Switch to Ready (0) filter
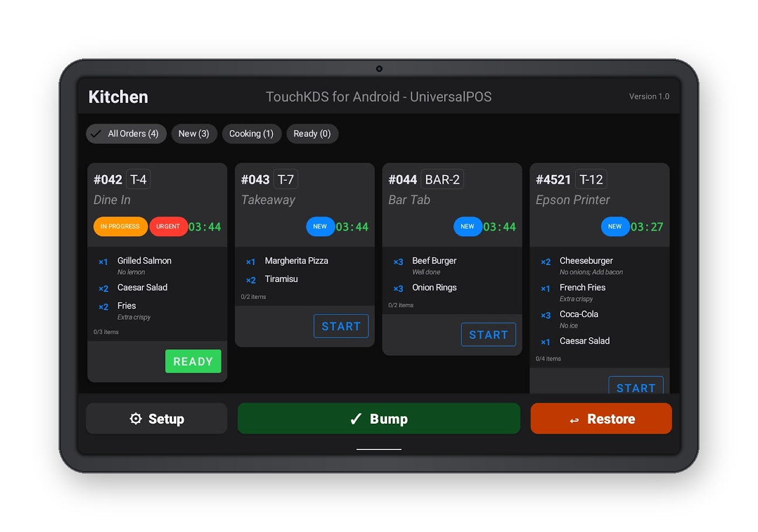The image size is (758, 532). pos(312,134)
